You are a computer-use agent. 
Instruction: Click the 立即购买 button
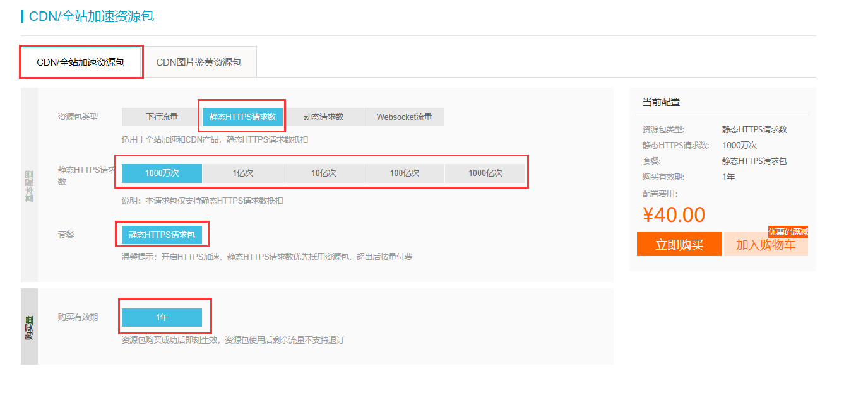tap(679, 245)
